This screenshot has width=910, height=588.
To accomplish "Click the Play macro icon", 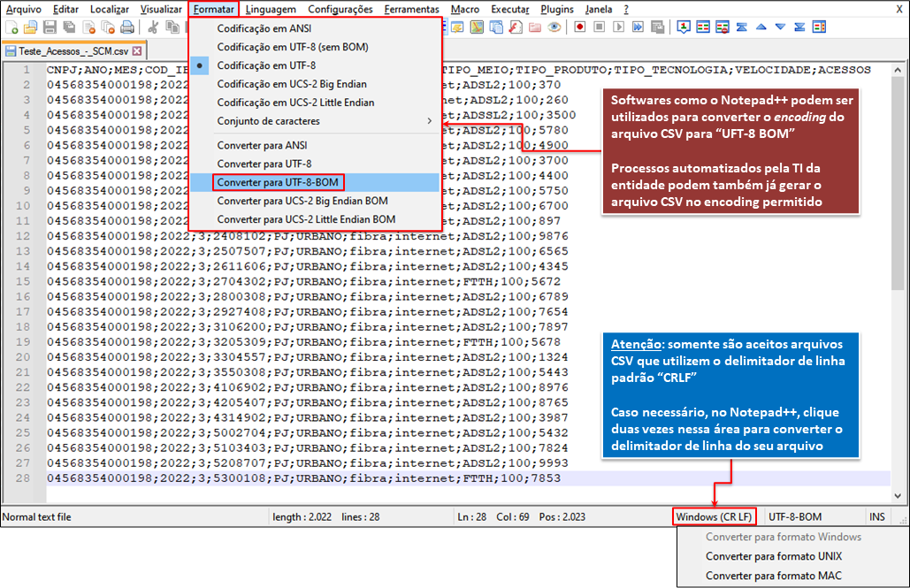I will tap(619, 27).
